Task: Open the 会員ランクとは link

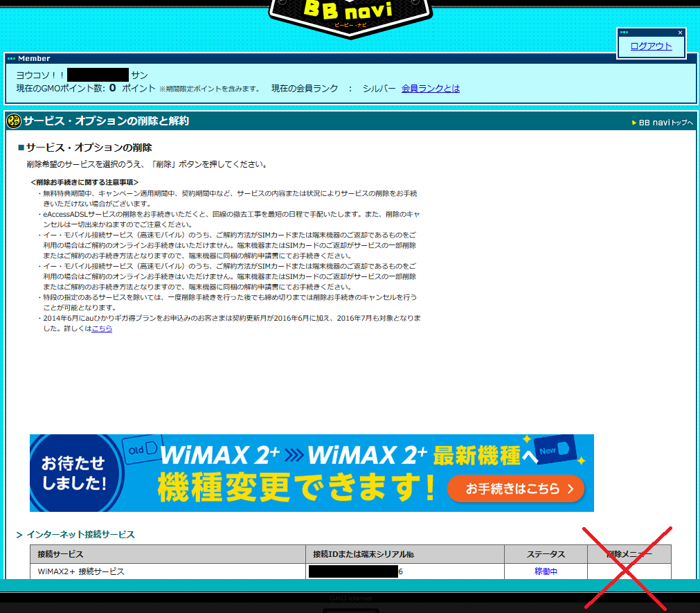Action: coord(431,89)
